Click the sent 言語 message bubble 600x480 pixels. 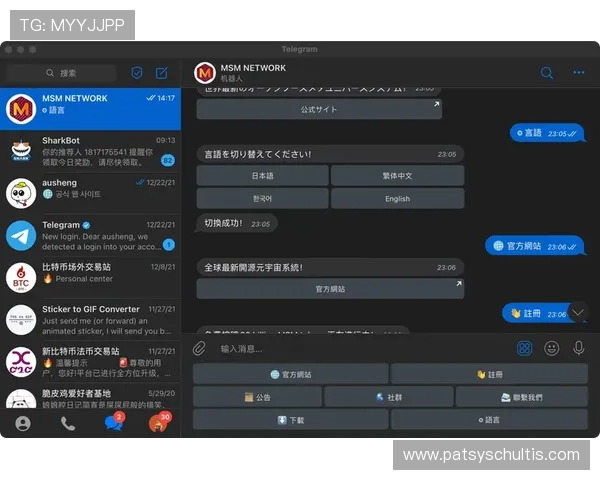pyautogui.click(x=548, y=133)
